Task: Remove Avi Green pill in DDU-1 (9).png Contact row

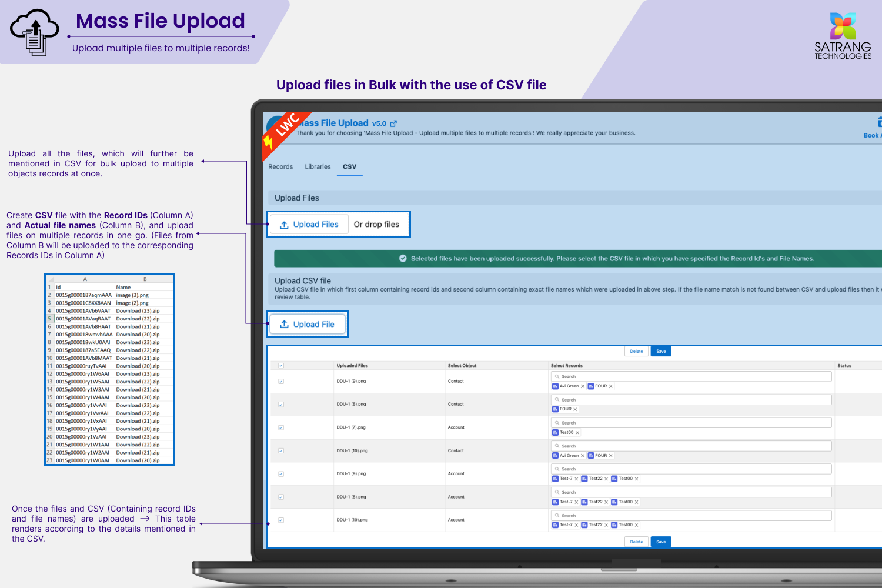Action: click(583, 386)
